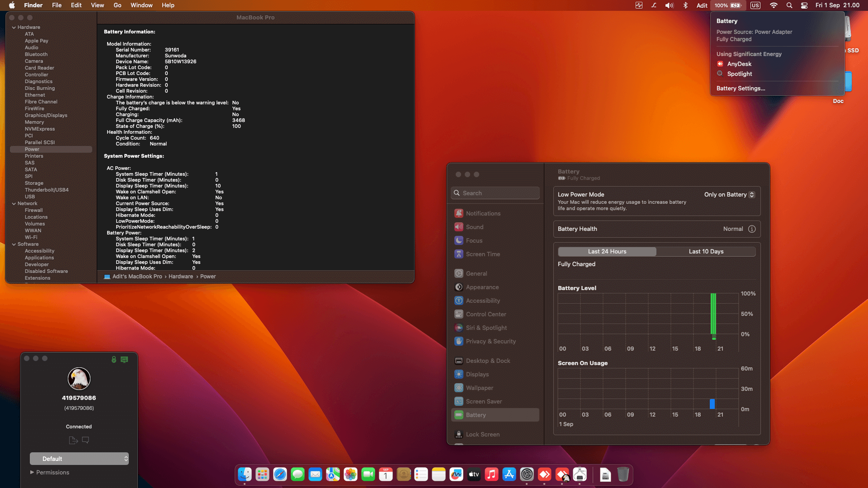Start a file transfer in the AnyDesk session
Image resolution: width=868 pixels, height=488 pixels.
pos(73,440)
